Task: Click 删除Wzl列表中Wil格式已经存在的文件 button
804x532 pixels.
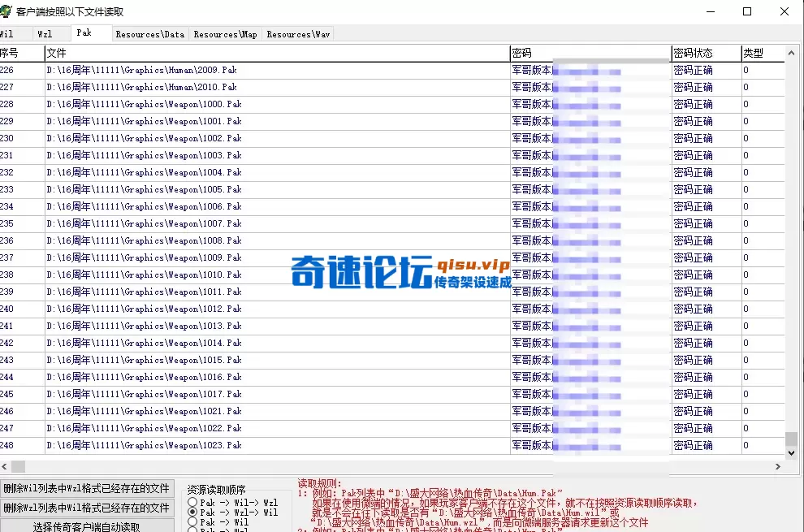Action: pyautogui.click(x=86, y=508)
